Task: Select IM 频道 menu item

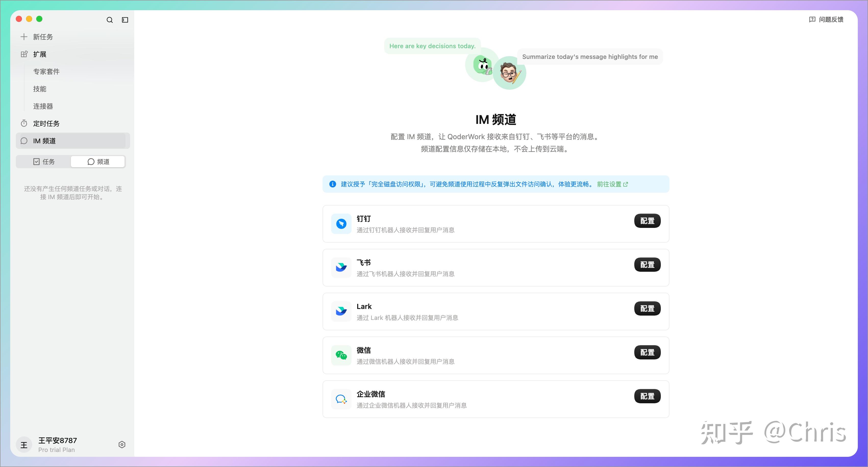Action: (x=73, y=141)
